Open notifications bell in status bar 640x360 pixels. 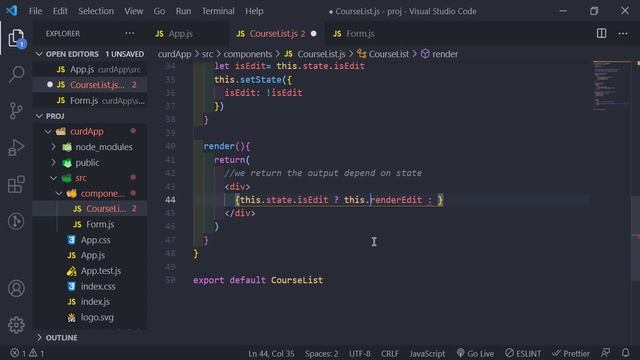coord(625,353)
